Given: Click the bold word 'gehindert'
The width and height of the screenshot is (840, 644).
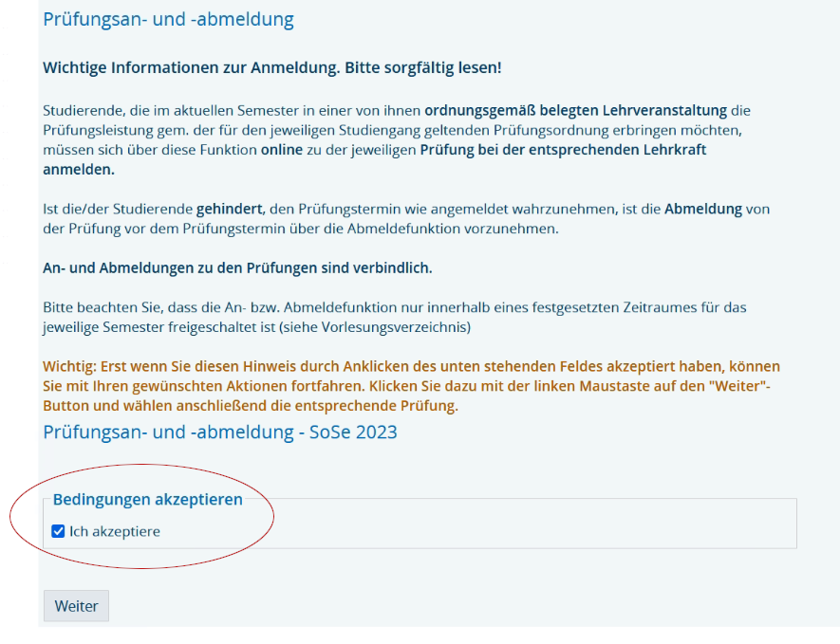Looking at the screenshot, I should [x=230, y=209].
